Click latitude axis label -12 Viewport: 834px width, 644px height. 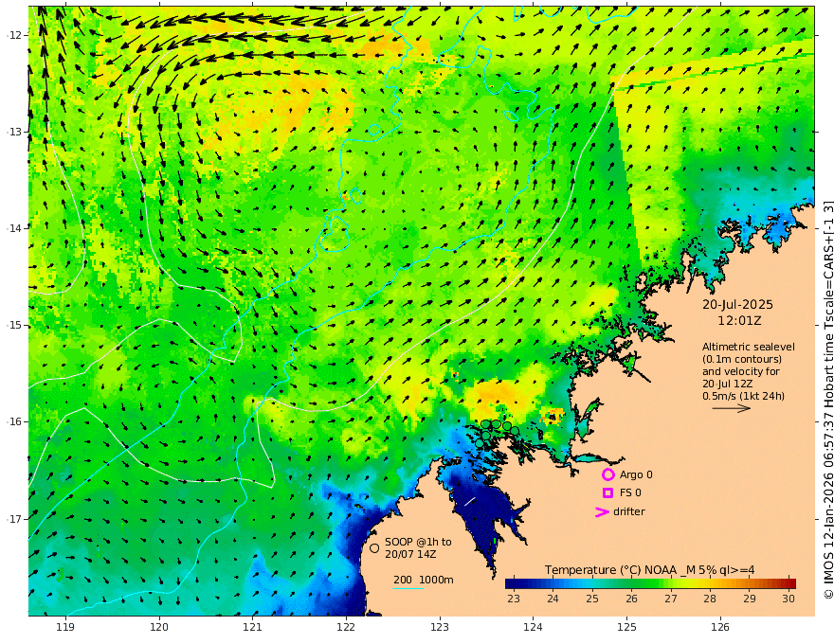click(14, 35)
